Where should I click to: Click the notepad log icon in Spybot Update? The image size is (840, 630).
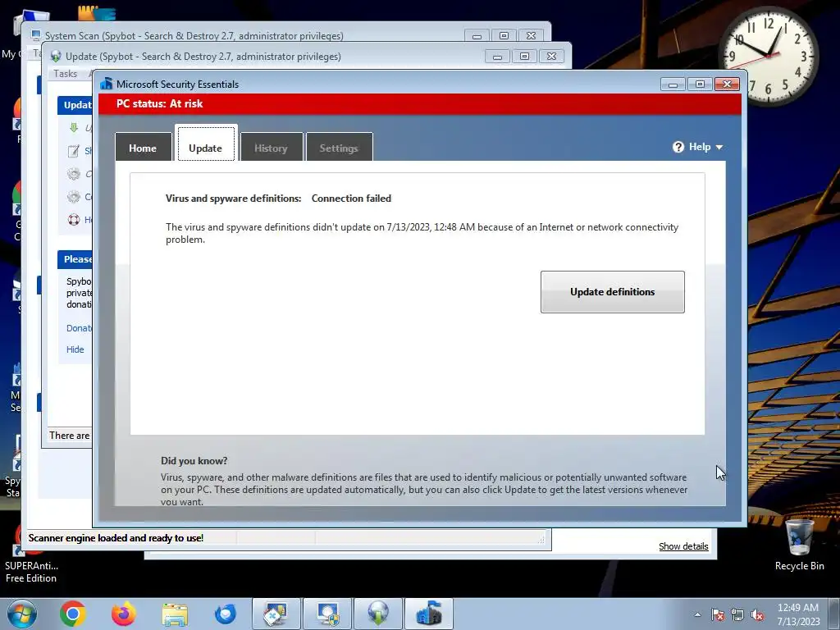74,151
